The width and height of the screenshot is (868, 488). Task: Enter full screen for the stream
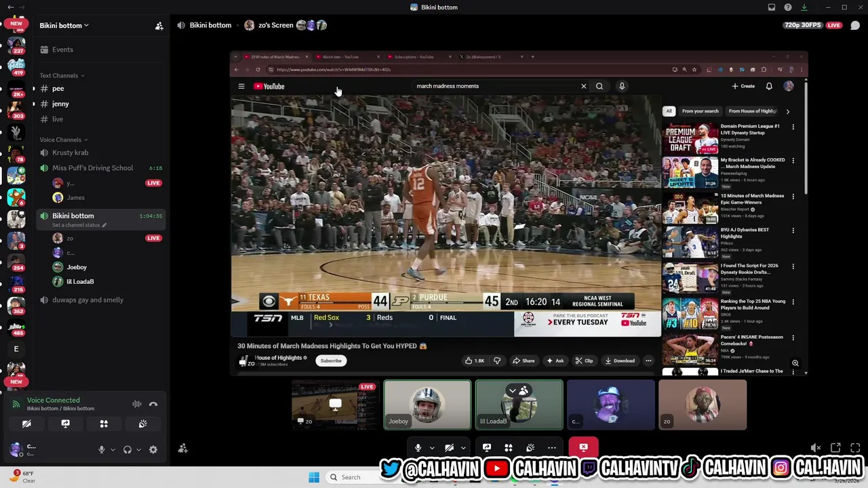855,447
